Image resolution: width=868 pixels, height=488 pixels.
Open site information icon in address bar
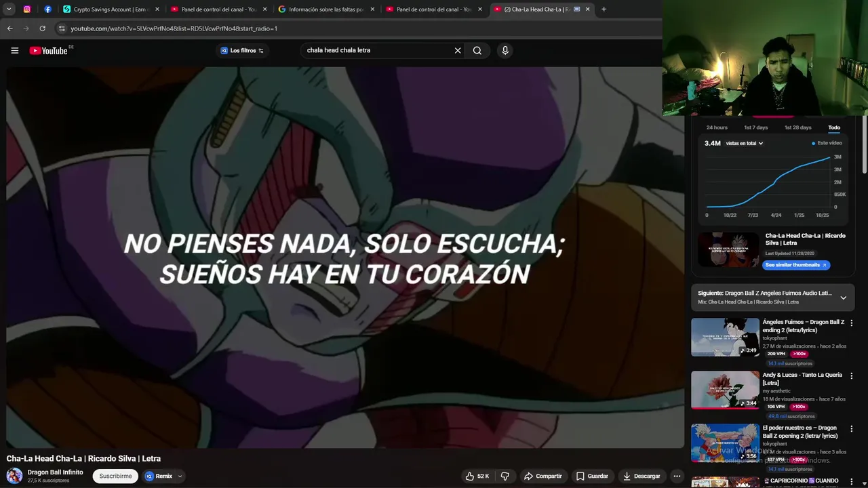[62, 28]
